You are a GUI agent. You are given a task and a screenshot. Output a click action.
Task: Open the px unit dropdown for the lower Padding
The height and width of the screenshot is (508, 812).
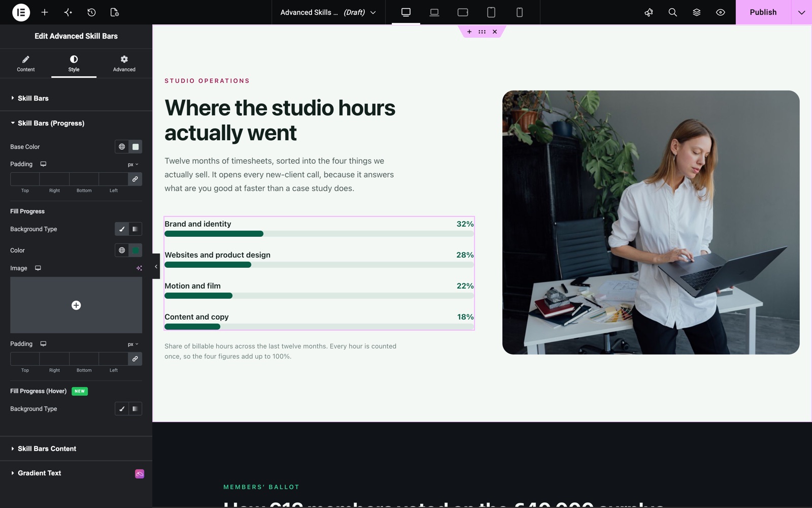point(133,344)
